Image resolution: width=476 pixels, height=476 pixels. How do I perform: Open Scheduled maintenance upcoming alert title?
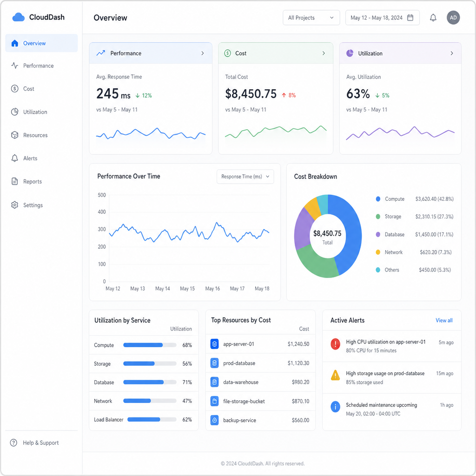click(x=382, y=405)
